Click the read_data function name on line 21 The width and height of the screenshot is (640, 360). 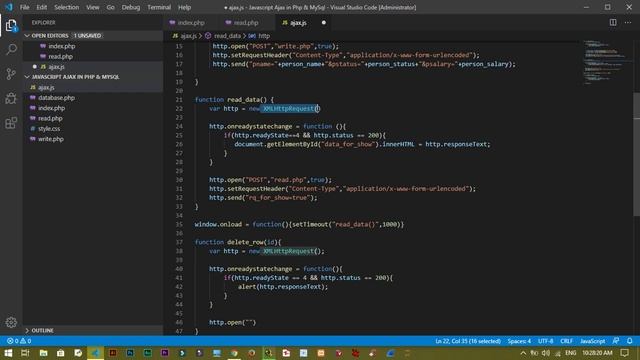[x=243, y=100]
